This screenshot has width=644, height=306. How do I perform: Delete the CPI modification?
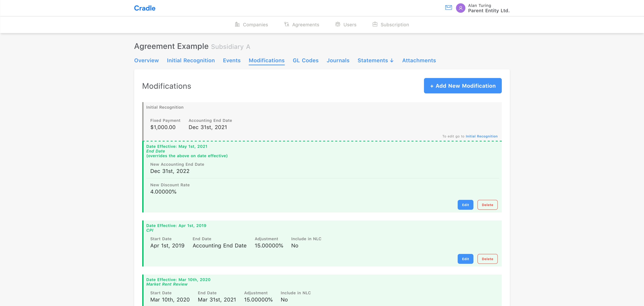coord(487,259)
